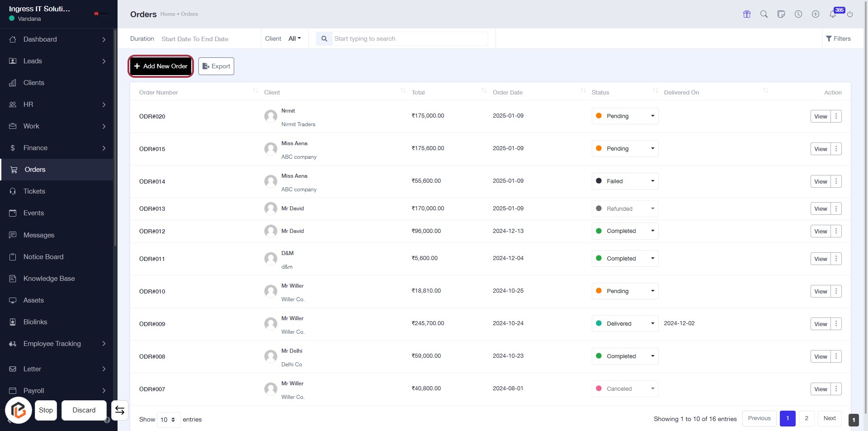The height and width of the screenshot is (431, 868).
Task: Click the sidebar collapse arrows icon
Action: 120,410
